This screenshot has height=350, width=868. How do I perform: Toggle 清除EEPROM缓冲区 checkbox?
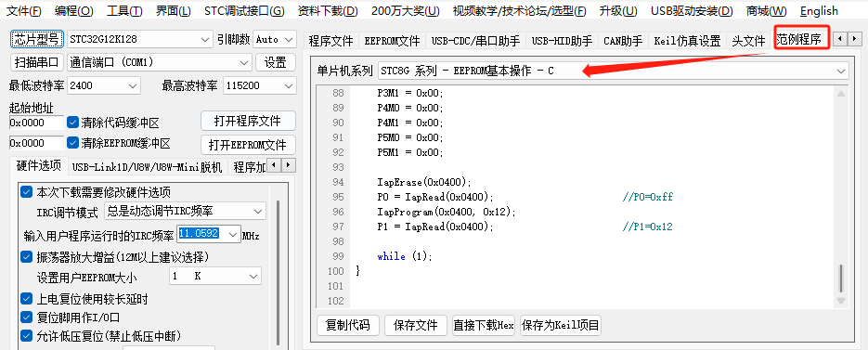tap(72, 143)
